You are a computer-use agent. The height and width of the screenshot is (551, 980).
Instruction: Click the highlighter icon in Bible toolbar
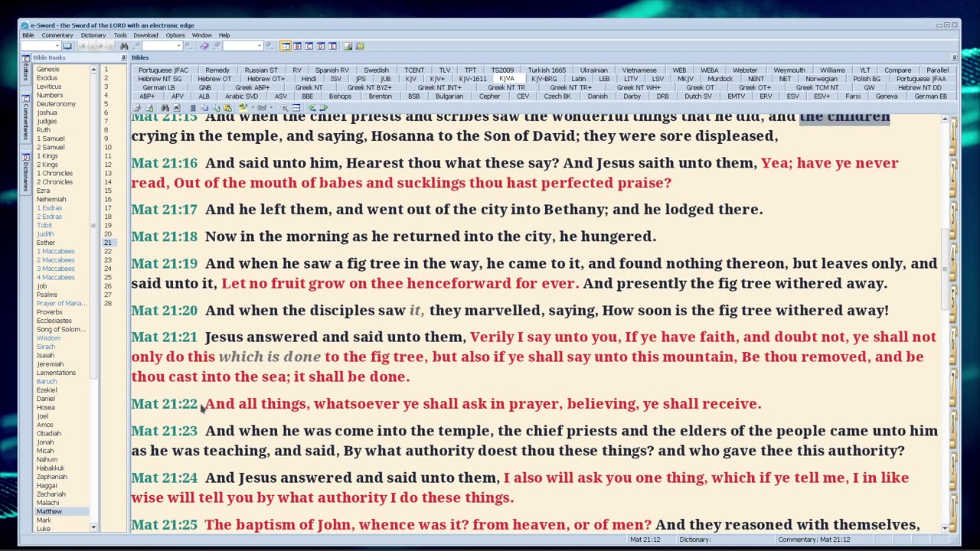(243, 108)
